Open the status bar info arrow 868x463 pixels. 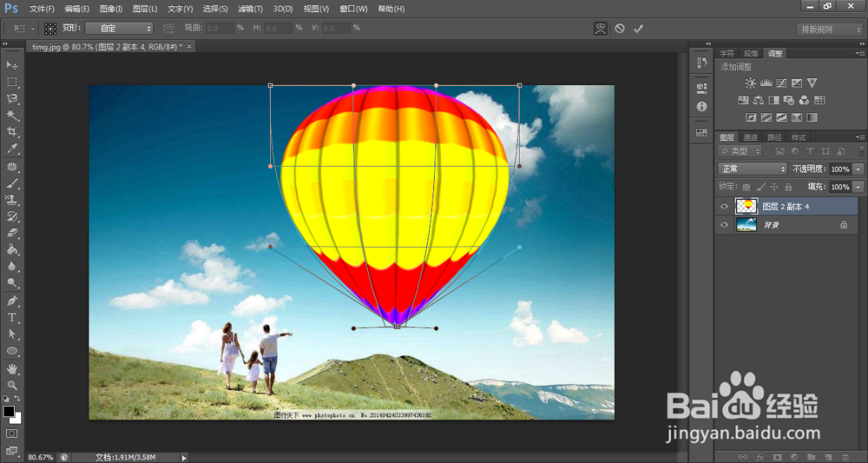(184, 458)
